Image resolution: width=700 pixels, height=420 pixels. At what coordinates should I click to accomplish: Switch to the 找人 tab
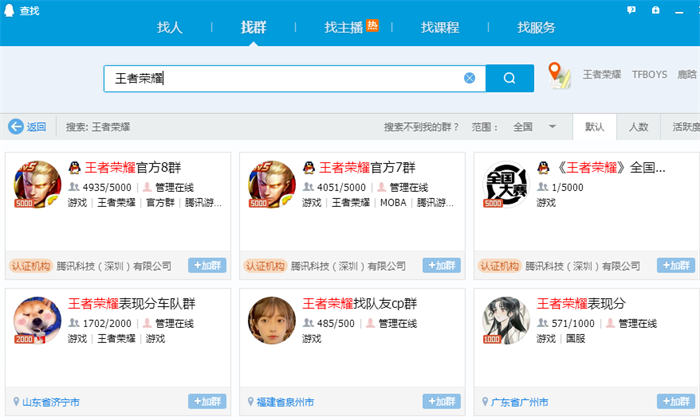point(170,28)
